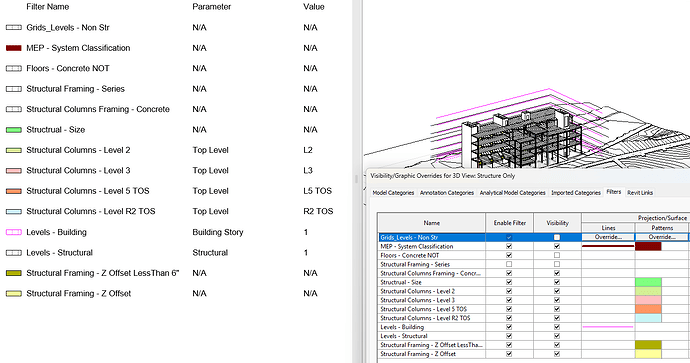Select Grids_Levels - Non Str row in Filters table
Image resolution: width=690 pixels, height=363 pixels.
(432, 238)
